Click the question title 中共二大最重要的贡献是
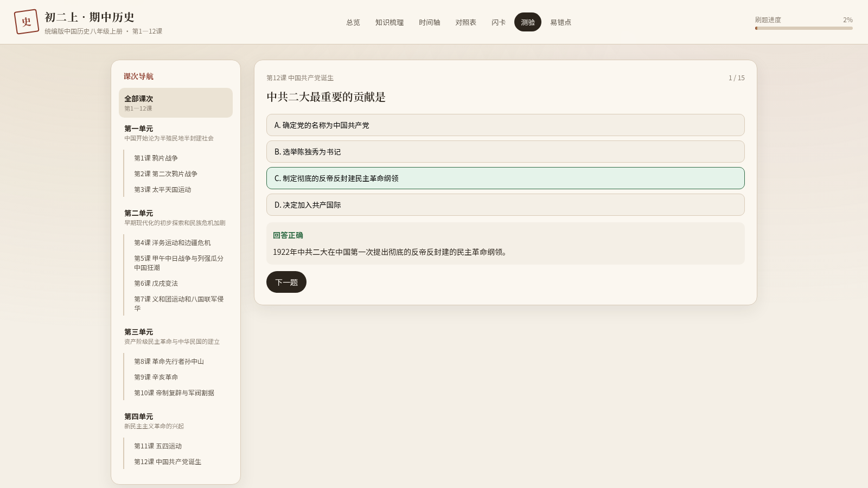Viewport: 868px width, 488px height. click(x=326, y=97)
